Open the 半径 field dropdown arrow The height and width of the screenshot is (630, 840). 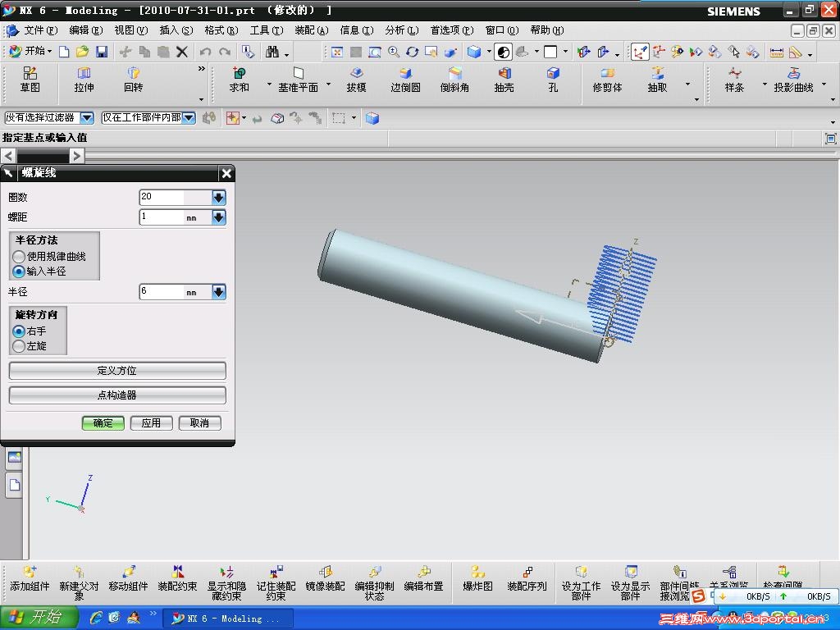[218, 292]
